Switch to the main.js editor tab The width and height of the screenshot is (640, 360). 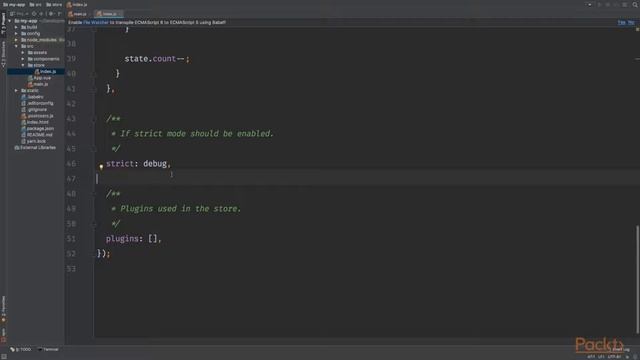coord(78,13)
